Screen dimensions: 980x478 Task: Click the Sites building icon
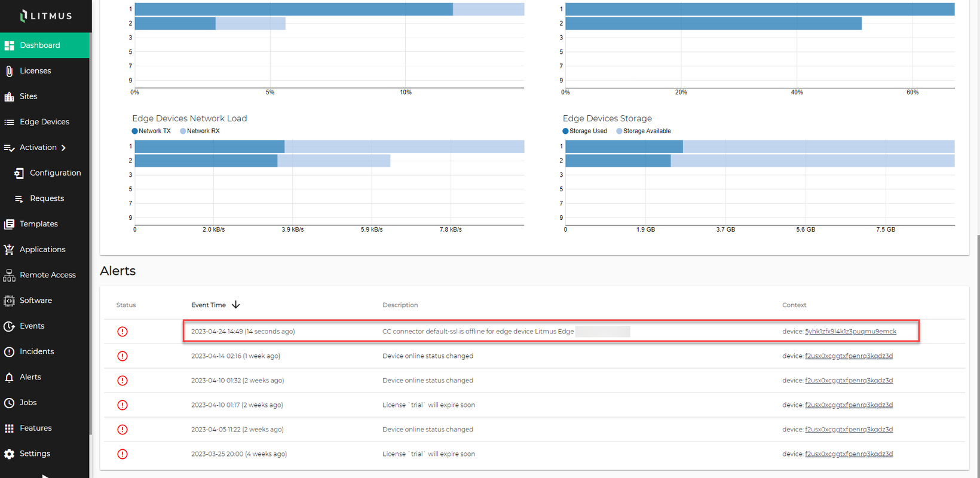tap(9, 97)
